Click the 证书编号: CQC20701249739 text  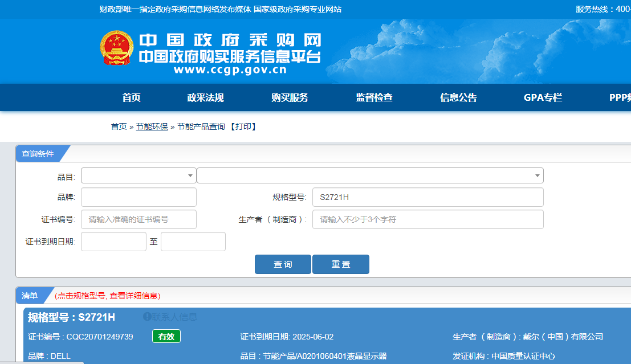tap(80, 337)
